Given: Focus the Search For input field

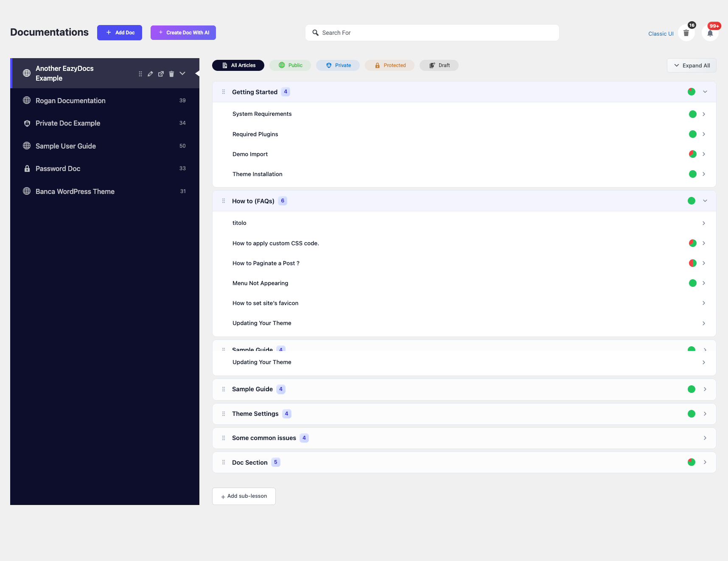Looking at the screenshot, I should pos(432,33).
